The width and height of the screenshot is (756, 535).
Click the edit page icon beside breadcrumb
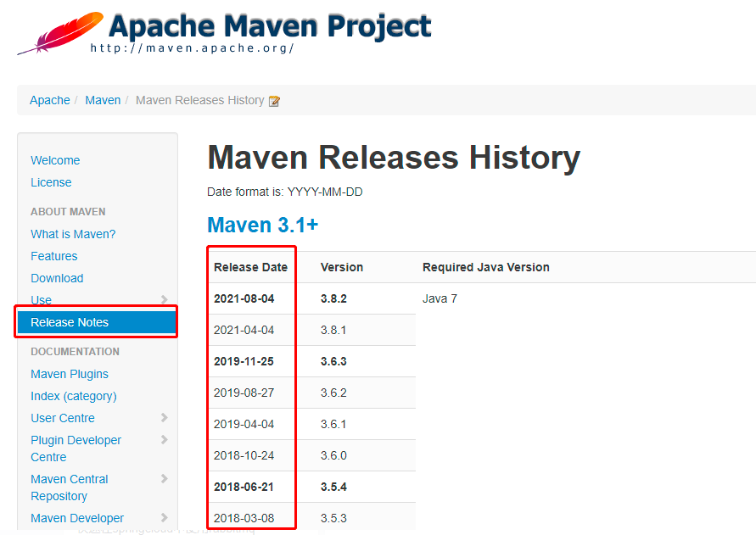pos(274,101)
